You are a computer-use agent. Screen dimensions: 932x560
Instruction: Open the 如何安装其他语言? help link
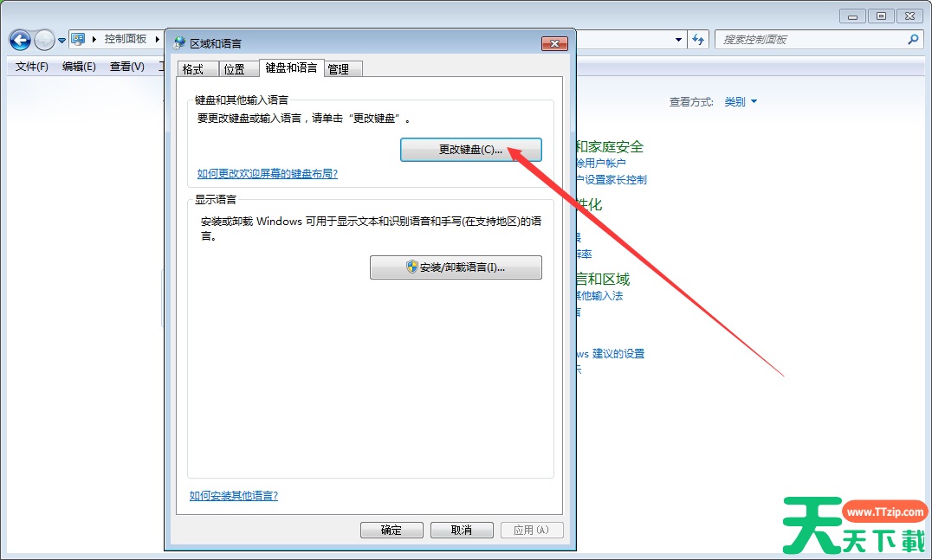click(234, 496)
